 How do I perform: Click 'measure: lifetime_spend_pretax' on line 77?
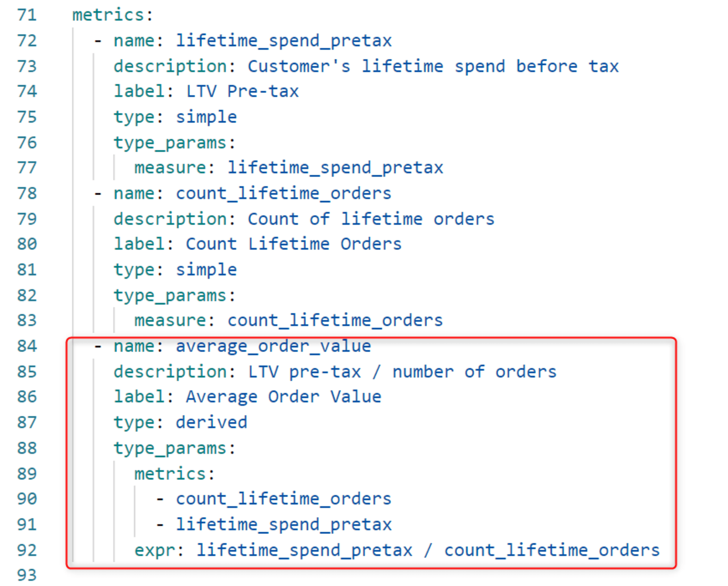289,168
